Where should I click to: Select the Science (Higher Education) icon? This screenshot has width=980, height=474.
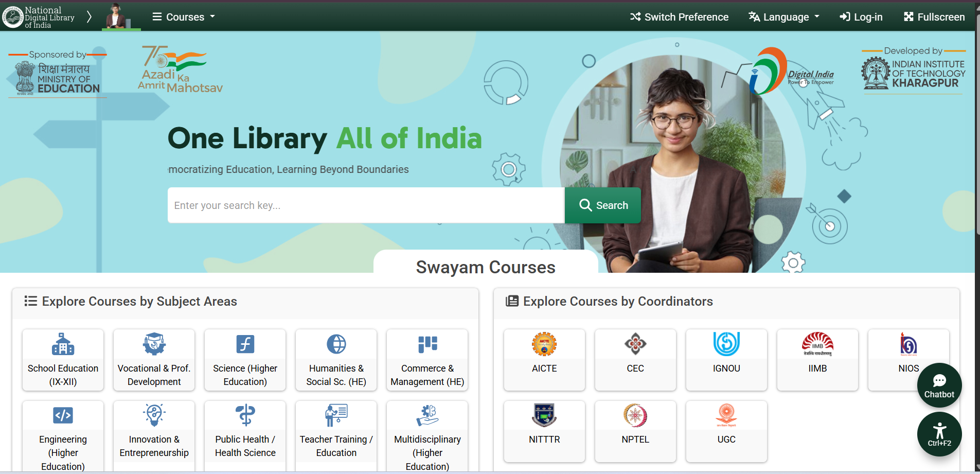[245, 344]
